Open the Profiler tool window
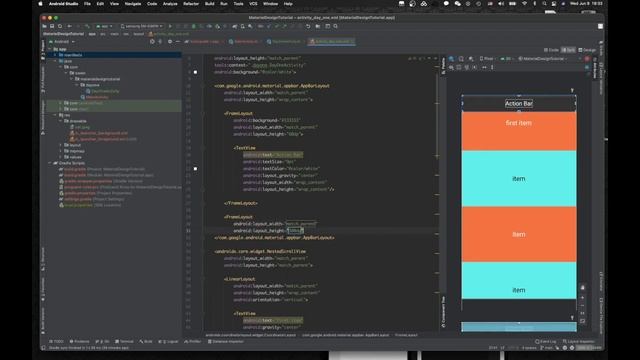The image size is (640, 360). pyautogui.click(x=193, y=341)
